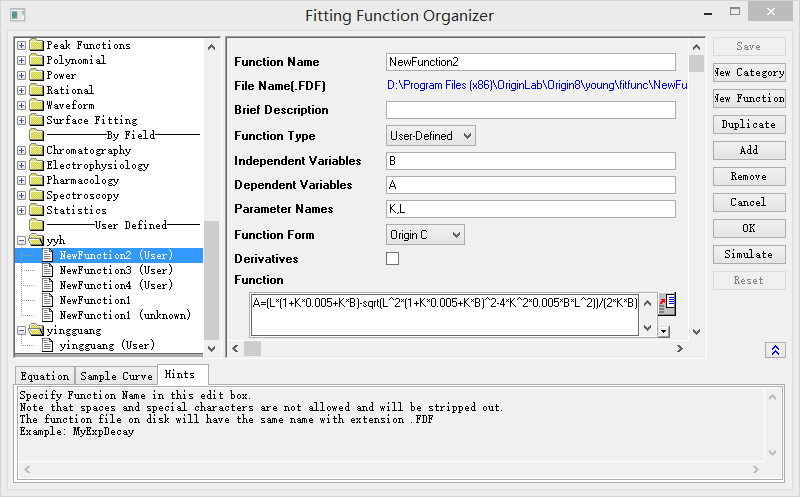Click the small menu arrow below Code Builder
The height and width of the screenshot is (497, 800).
coord(664,328)
